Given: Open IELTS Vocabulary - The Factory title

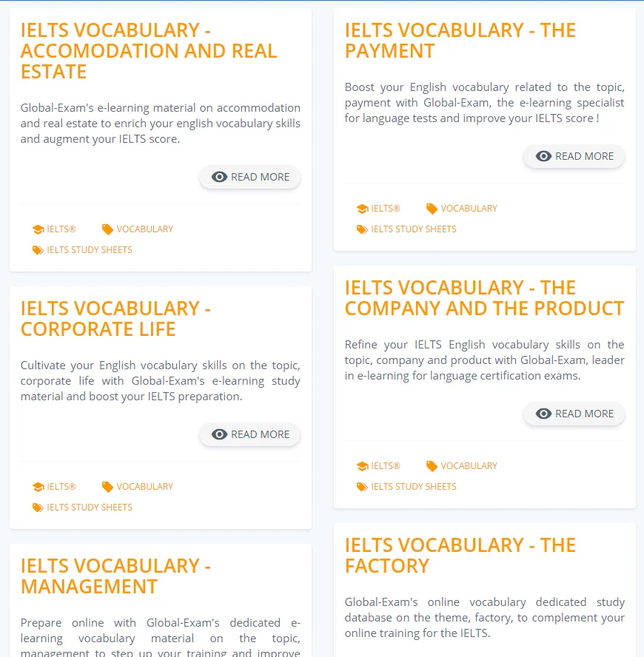Looking at the screenshot, I should (x=460, y=556).
